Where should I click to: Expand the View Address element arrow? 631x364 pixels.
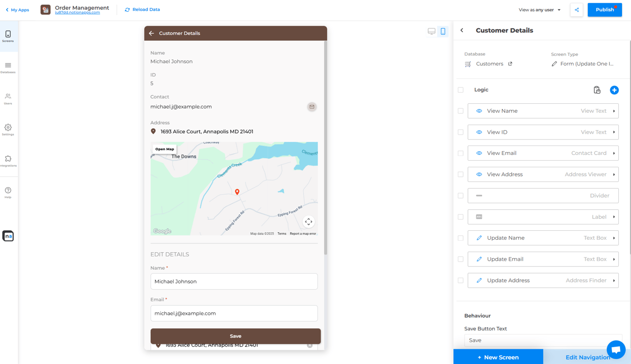[614, 174]
